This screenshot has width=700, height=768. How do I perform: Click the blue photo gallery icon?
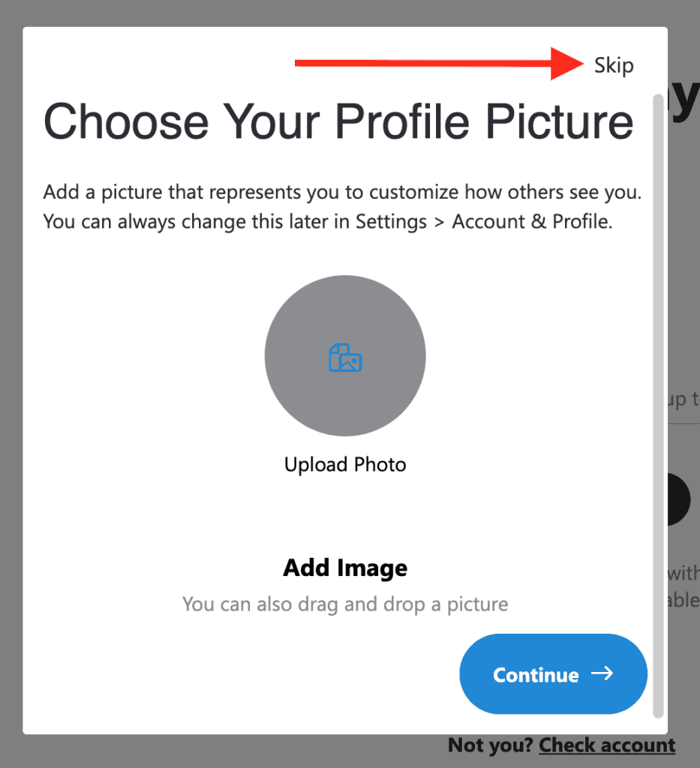click(x=345, y=358)
